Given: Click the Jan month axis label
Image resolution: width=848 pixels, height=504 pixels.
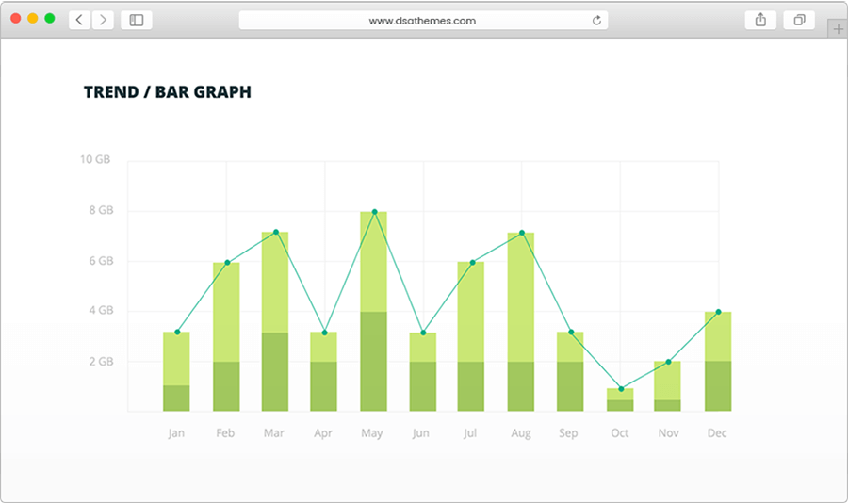Looking at the screenshot, I should 176,433.
